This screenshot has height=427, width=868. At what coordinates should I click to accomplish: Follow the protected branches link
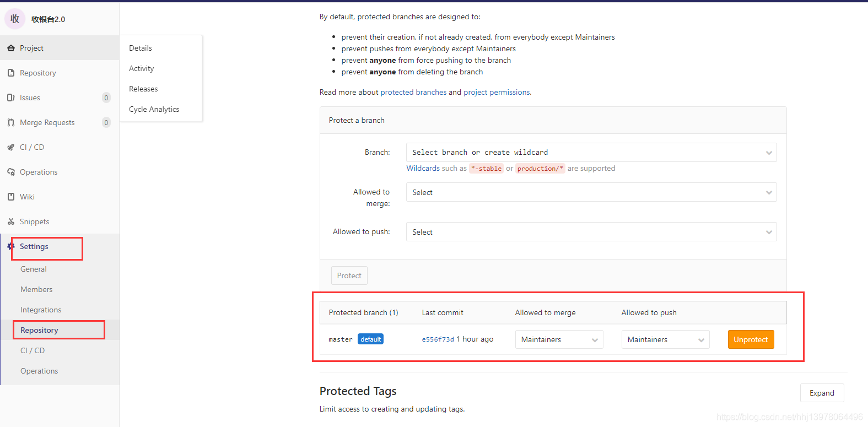[413, 93]
